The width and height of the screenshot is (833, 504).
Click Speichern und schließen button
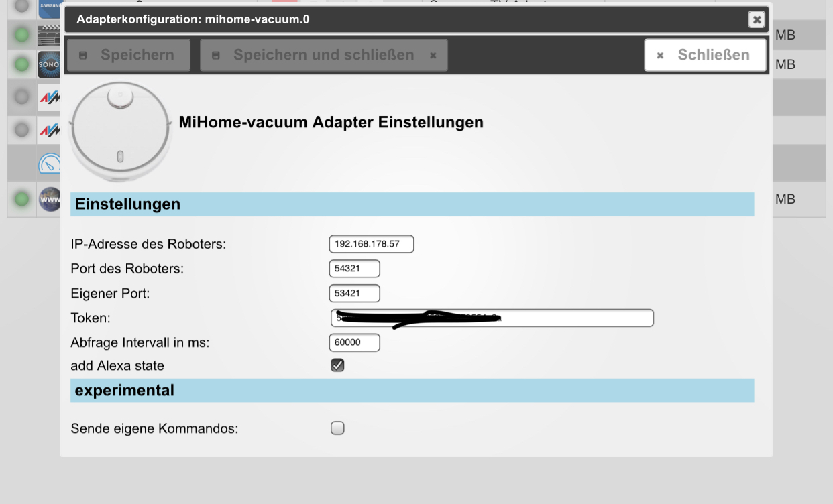(324, 55)
